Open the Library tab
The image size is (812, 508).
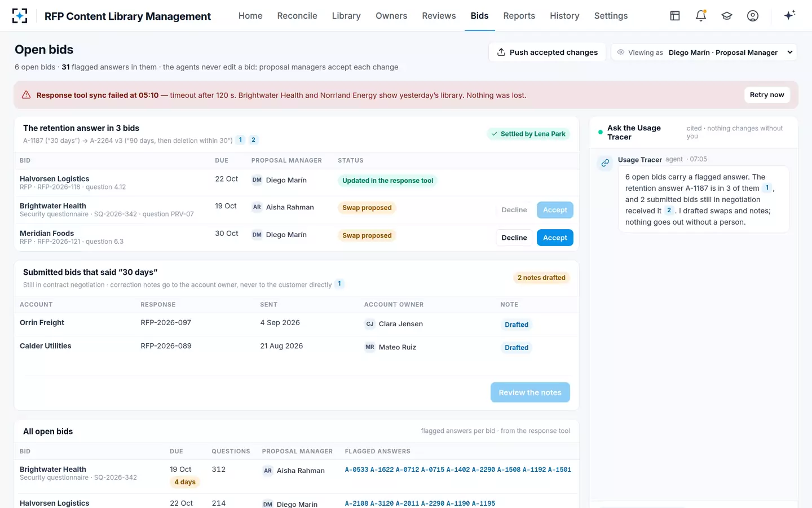tap(346, 16)
